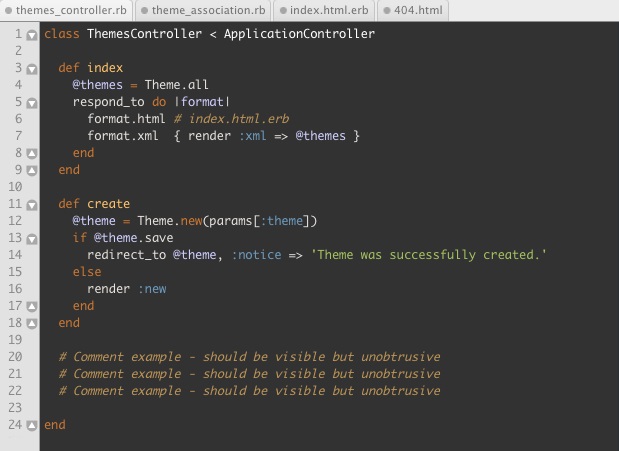Collapse the def index fold on line 3
Image resolution: width=619 pixels, height=451 pixels.
32,69
